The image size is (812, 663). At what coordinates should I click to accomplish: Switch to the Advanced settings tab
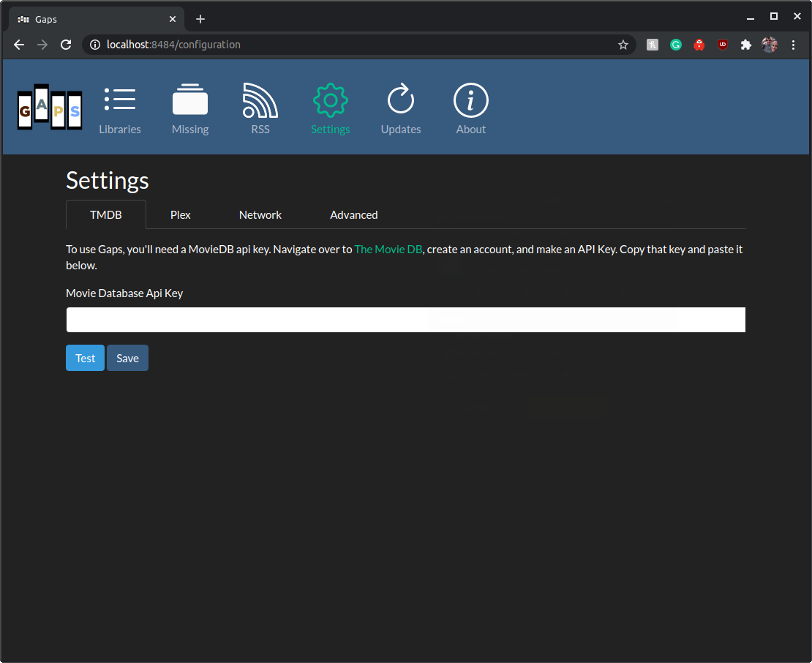click(353, 214)
